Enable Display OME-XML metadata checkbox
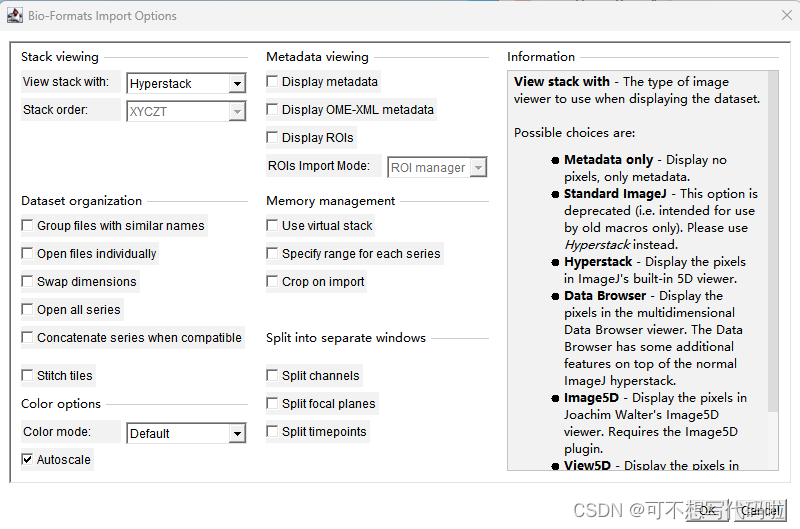Image resolution: width=800 pixels, height=529 pixels. point(272,109)
